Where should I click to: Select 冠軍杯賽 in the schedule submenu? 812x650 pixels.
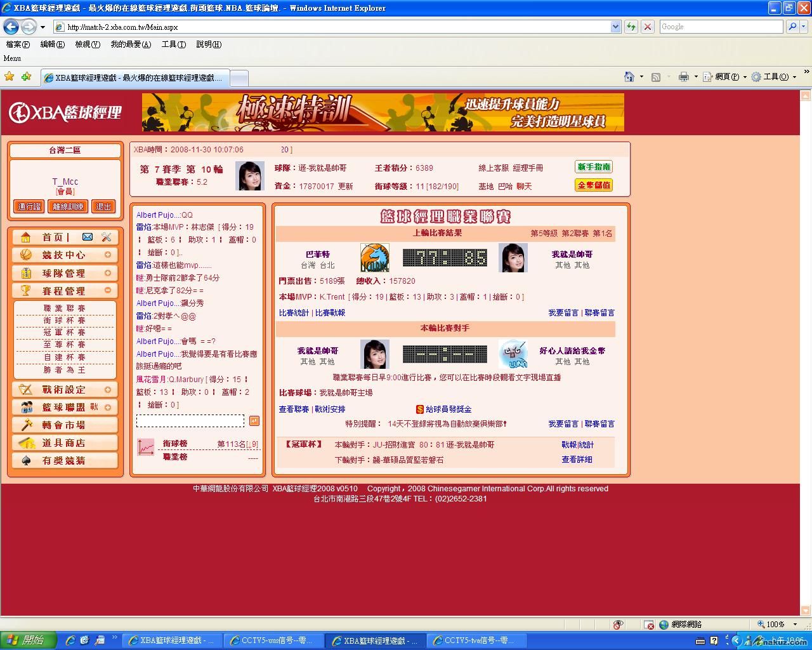point(65,333)
